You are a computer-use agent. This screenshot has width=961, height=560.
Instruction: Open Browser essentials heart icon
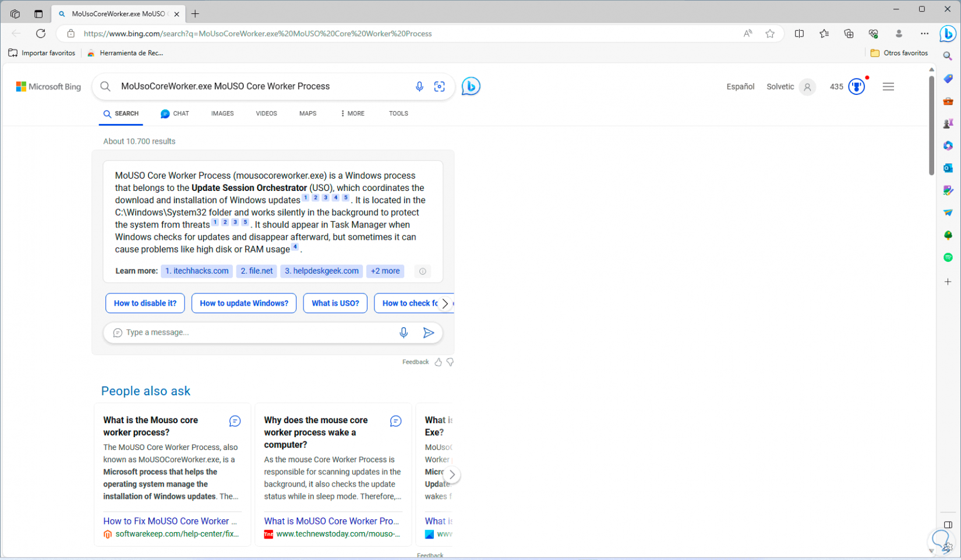[x=873, y=34]
